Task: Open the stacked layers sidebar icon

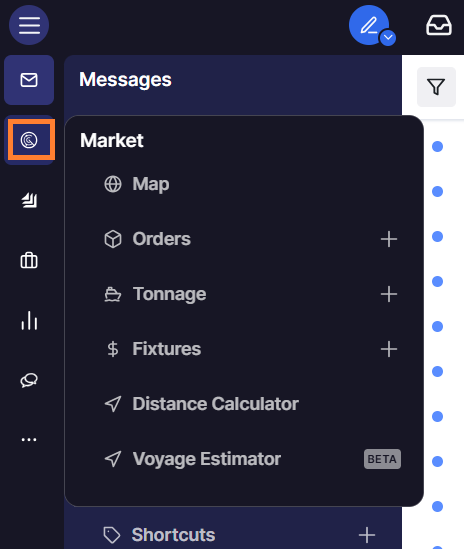Action: click(29, 200)
